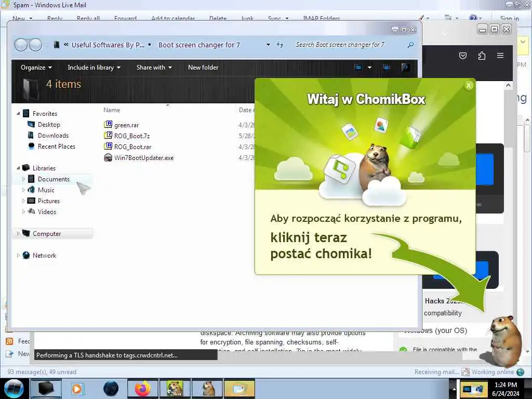532x399 pixels.
Task: Expand the Computer tree node
Action: 18,233
